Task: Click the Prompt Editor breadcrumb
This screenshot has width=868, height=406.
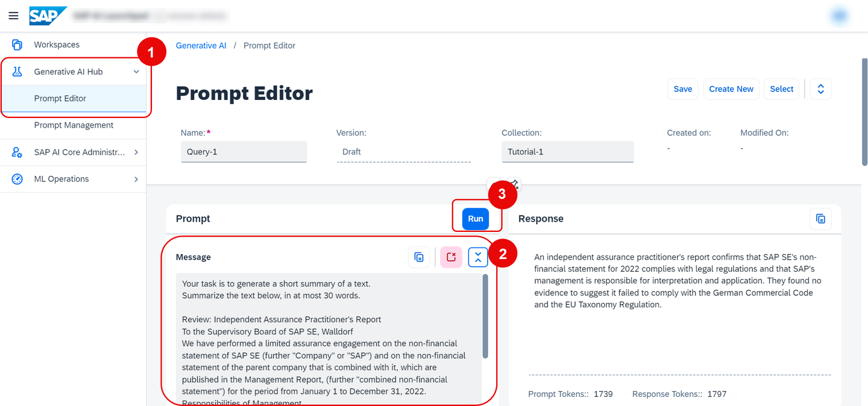Action: 269,46
